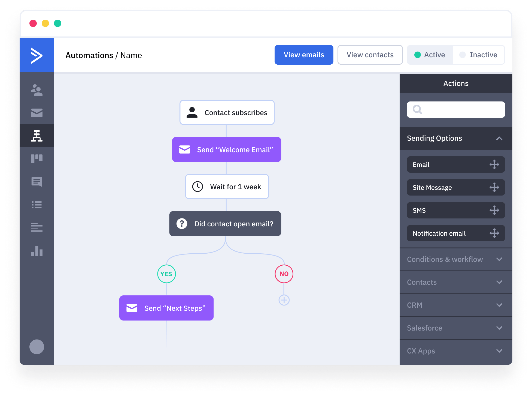Image resolution: width=532 pixels, height=396 pixels.
Task: Click the drag handle on Email action
Action: [494, 164]
